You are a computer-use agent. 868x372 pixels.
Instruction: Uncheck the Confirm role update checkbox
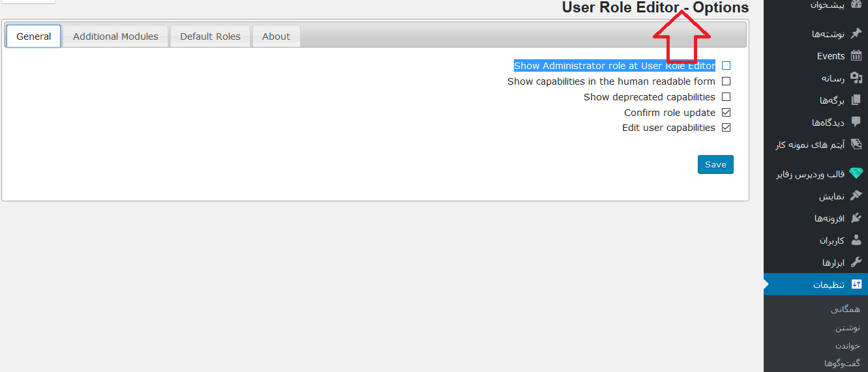pyautogui.click(x=726, y=113)
